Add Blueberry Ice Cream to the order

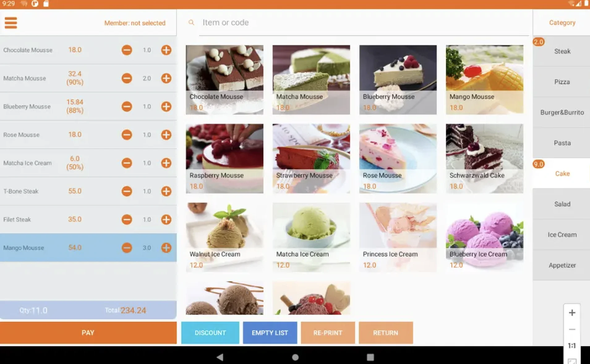[485, 237]
